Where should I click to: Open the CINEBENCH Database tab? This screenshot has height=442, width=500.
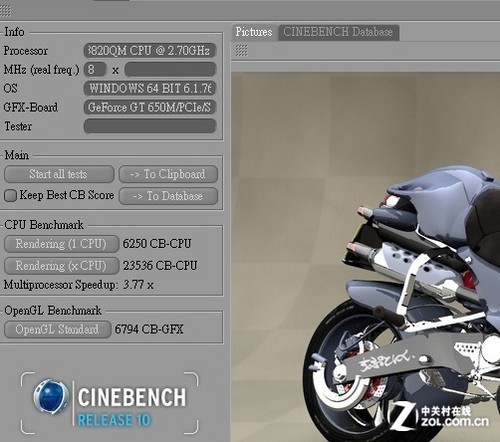(x=338, y=32)
